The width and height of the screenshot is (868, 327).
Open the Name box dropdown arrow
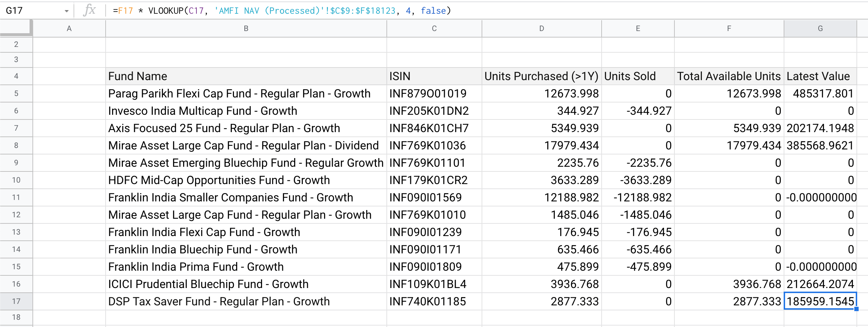[67, 11]
